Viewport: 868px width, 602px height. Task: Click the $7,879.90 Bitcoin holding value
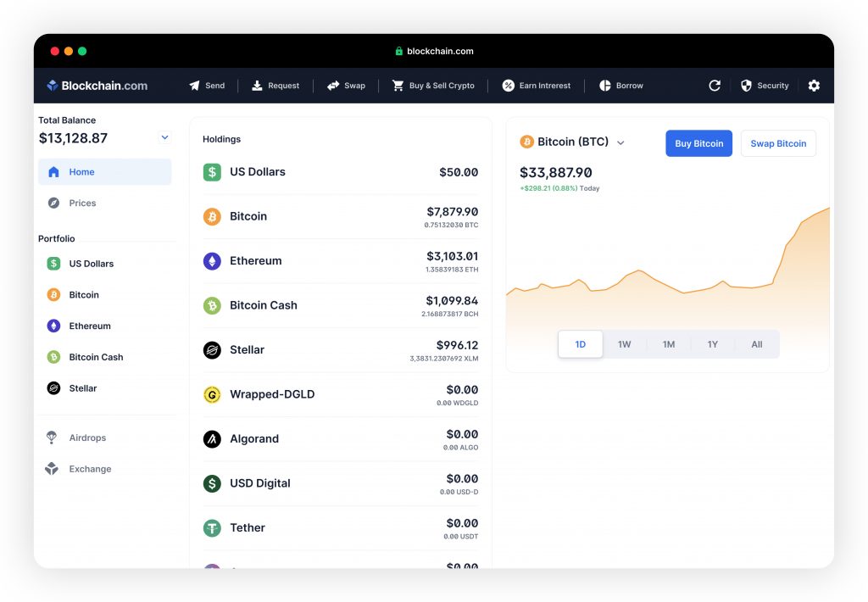(x=453, y=212)
